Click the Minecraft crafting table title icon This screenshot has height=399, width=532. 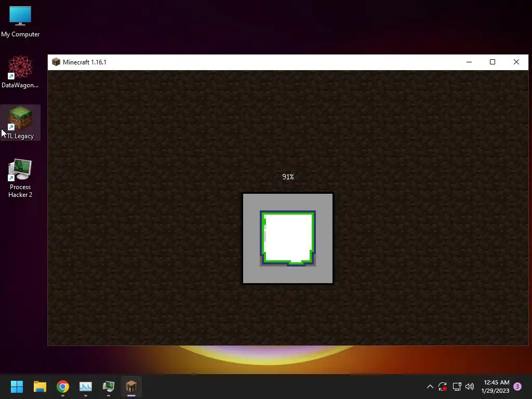(56, 62)
